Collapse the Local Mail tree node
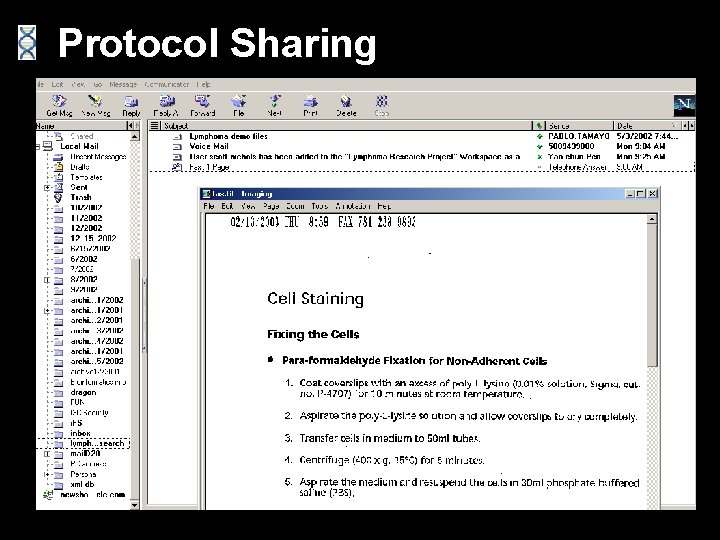720x540 pixels. coord(38,147)
